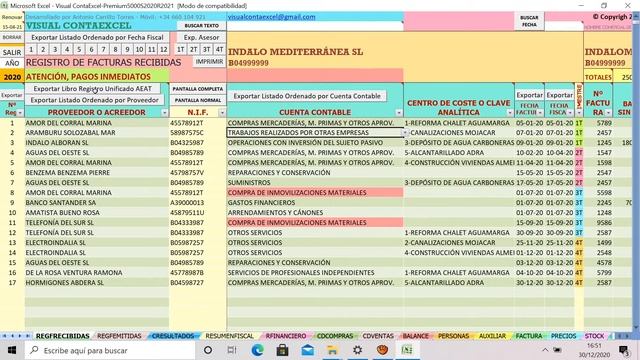Open cell dropdown for TRABAJOS REALIZADOS row
The height and width of the screenshot is (360, 640).
[405, 133]
